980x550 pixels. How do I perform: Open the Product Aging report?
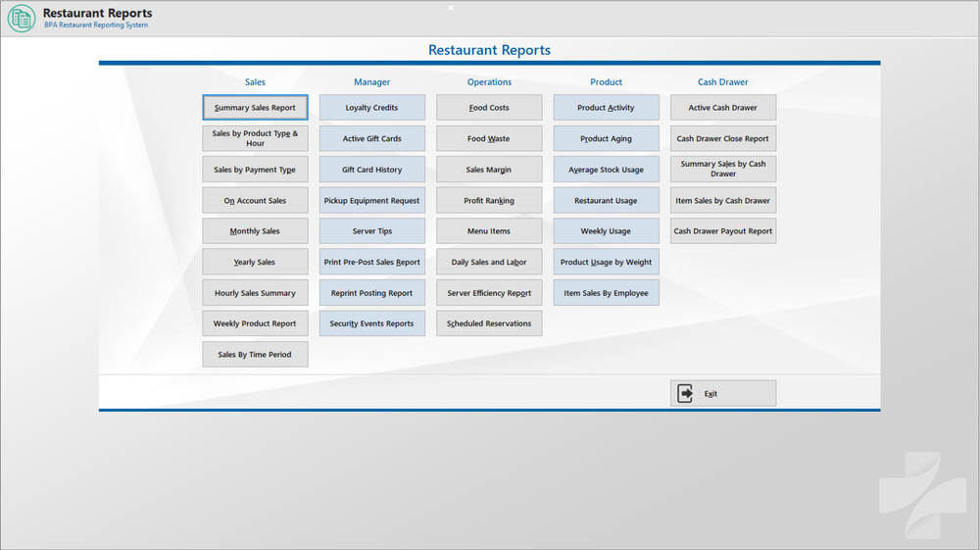[606, 139]
